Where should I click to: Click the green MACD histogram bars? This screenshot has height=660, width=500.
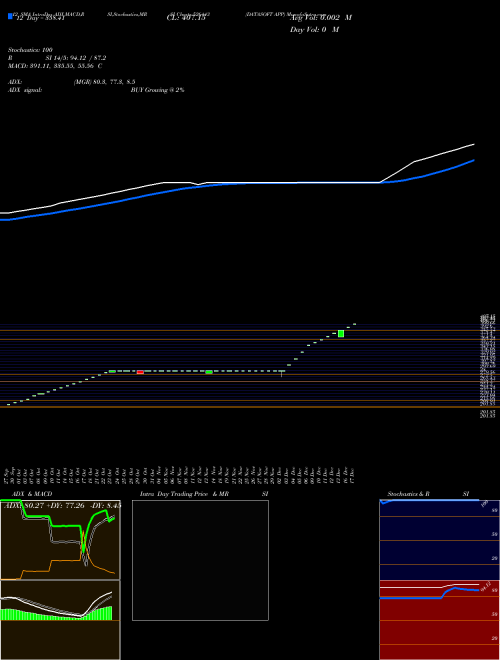tap(56, 614)
